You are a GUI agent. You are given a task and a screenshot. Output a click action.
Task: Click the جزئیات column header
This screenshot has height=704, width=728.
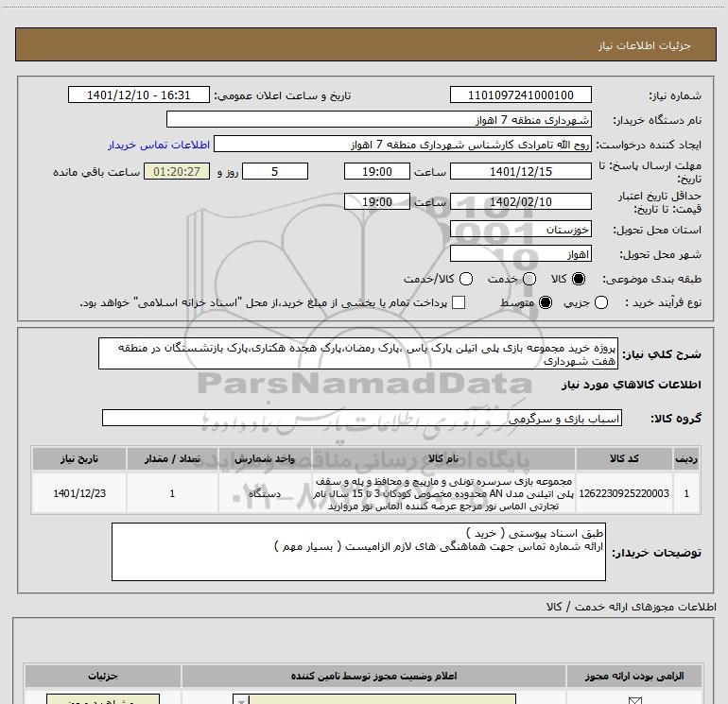pos(103,676)
